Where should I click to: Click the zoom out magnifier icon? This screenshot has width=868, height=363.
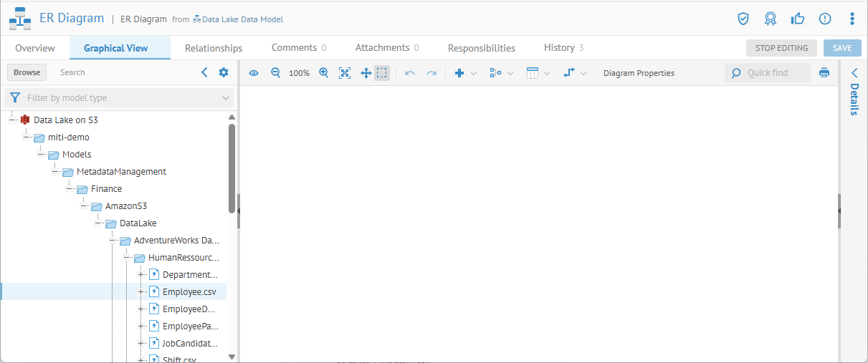click(x=275, y=73)
